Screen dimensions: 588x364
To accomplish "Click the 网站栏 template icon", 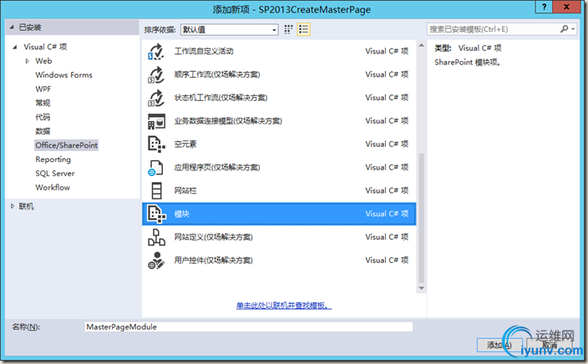I will point(156,191).
